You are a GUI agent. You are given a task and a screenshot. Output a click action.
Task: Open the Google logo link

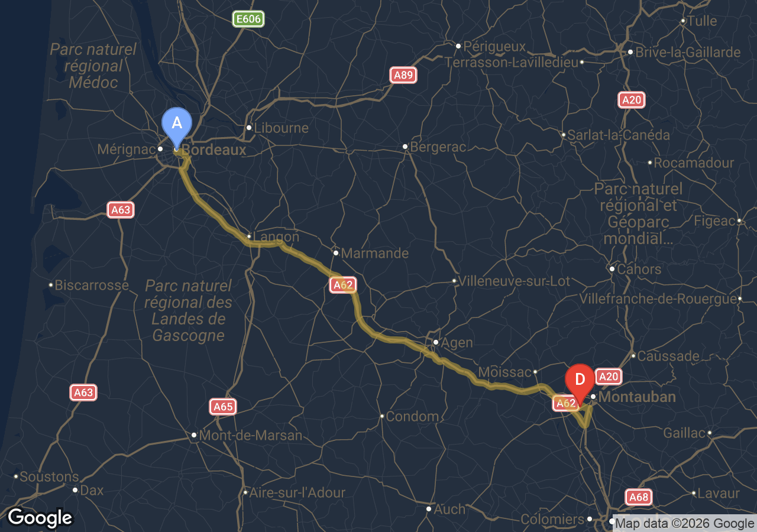[x=40, y=518]
